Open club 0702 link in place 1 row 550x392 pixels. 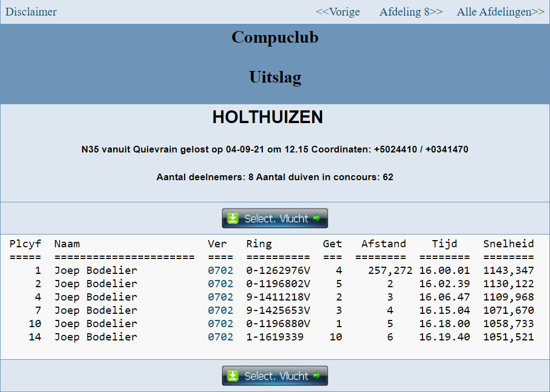221,271
